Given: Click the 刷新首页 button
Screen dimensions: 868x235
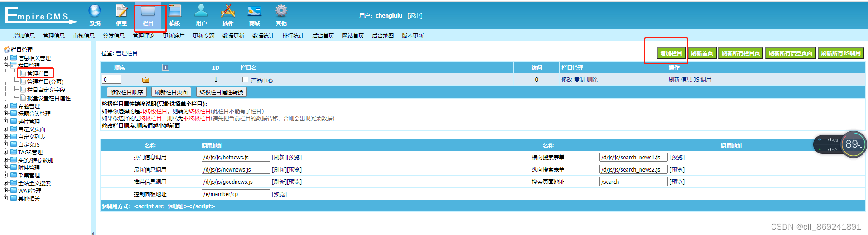Looking at the screenshot, I should (x=702, y=53).
